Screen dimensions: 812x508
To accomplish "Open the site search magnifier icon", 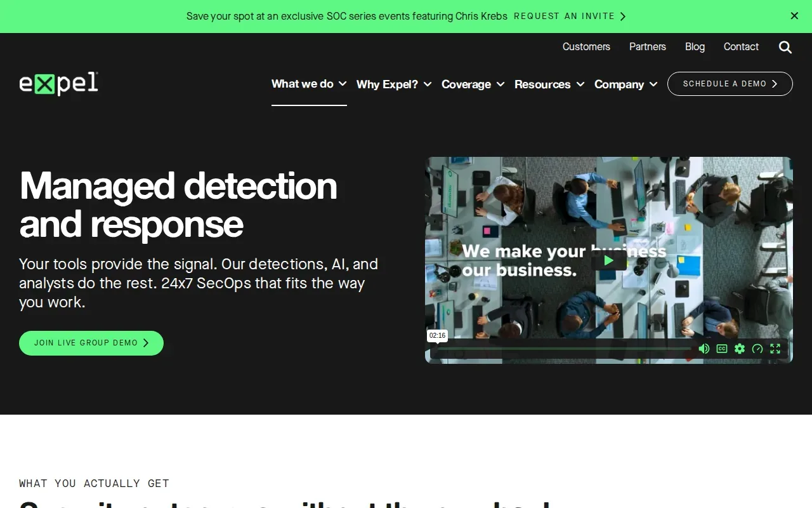I will [x=785, y=47].
